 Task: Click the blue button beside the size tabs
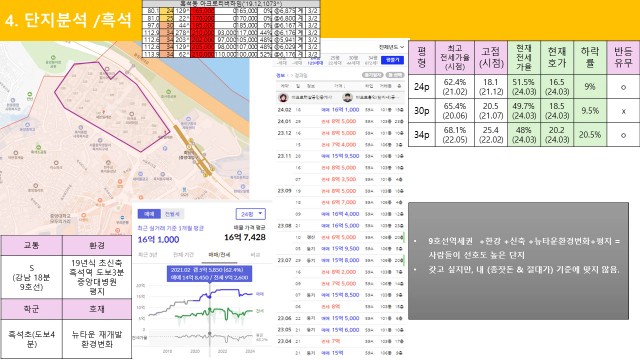392,60
